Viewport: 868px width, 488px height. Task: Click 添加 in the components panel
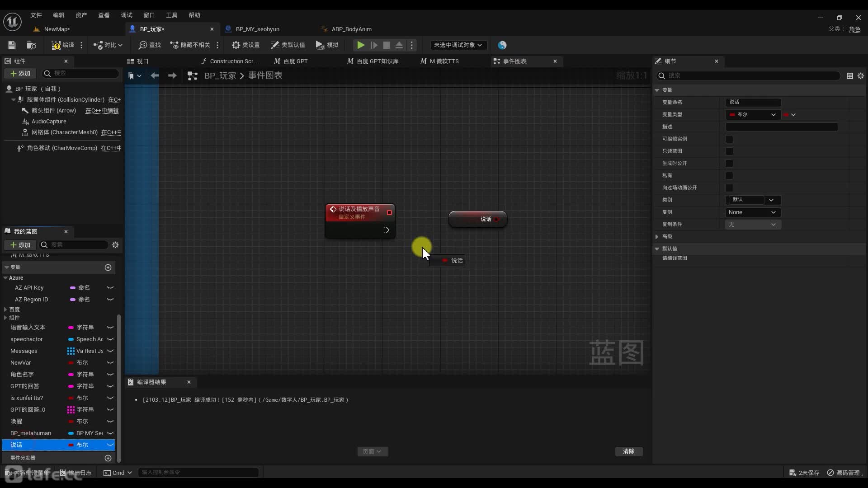tap(20, 74)
